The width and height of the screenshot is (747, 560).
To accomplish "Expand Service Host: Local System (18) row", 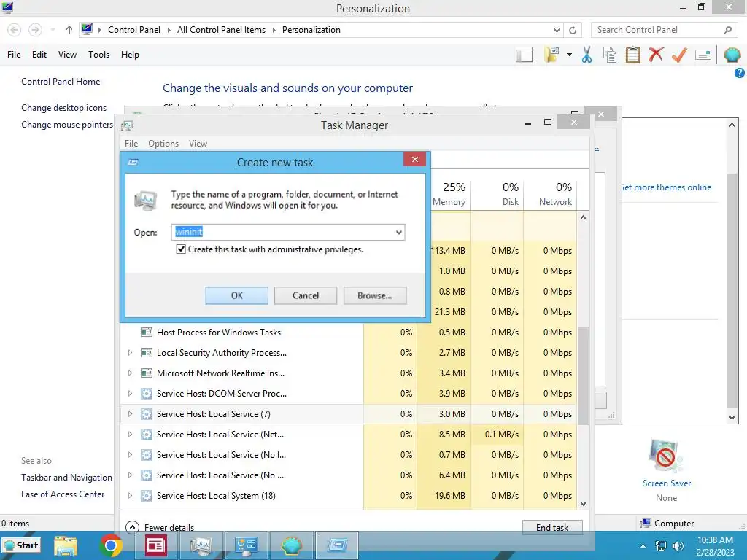I will click(130, 496).
